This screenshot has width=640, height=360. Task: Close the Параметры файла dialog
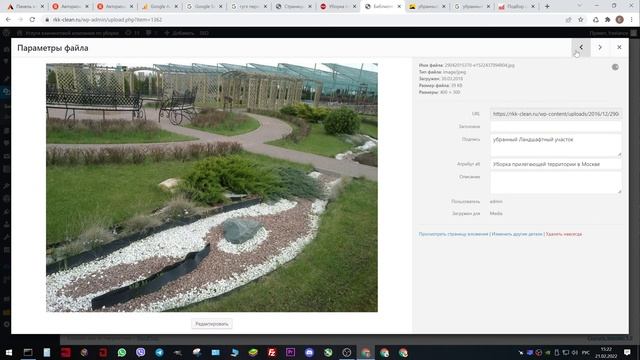coord(619,47)
